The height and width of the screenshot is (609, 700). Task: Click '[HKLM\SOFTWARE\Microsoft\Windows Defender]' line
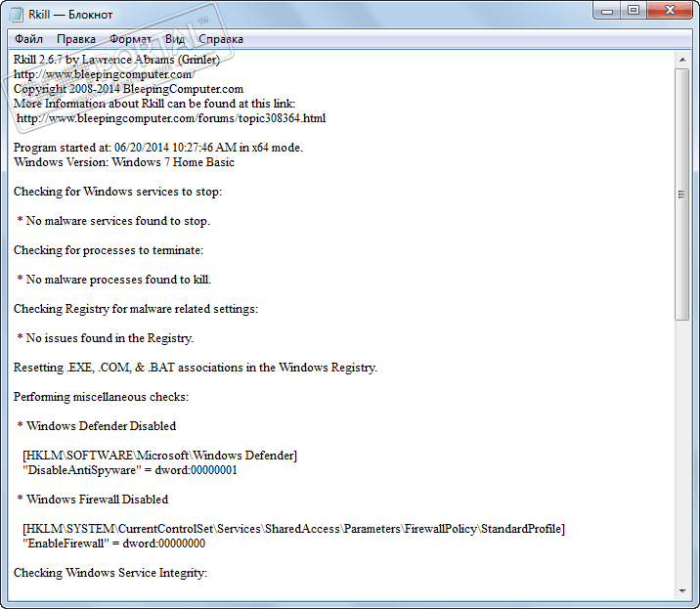159,456
